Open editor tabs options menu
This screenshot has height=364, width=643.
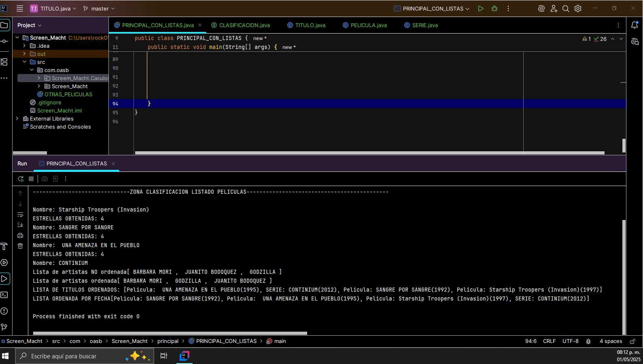click(x=618, y=25)
